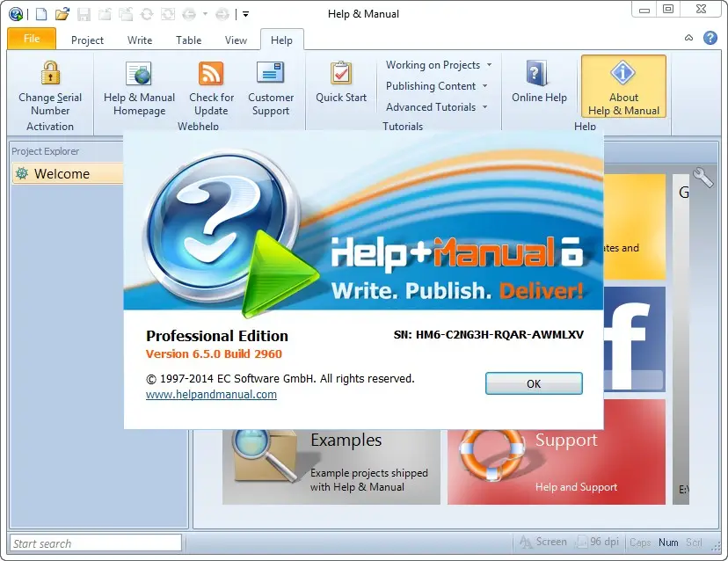Select Welcome in the Project Explorer
This screenshot has height=561, width=728.
(68, 174)
